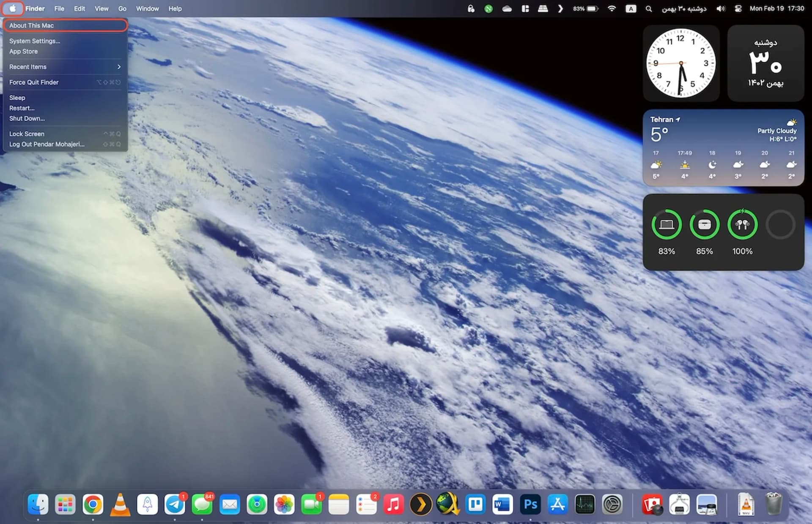Click Lock Screen in the menu
This screenshot has height=524, width=812.
[x=27, y=134]
